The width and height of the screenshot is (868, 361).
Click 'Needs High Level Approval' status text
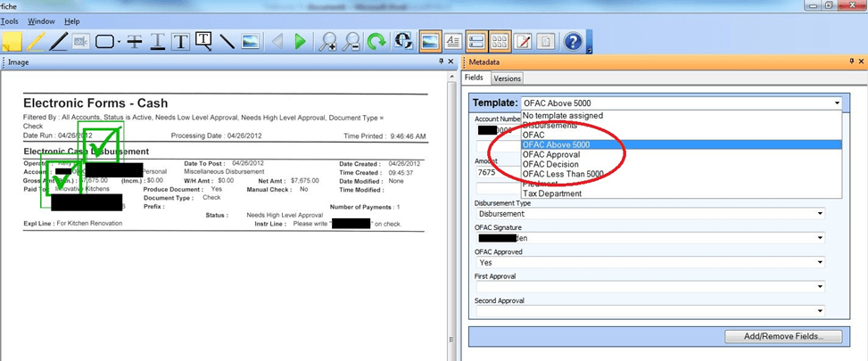pos(285,215)
